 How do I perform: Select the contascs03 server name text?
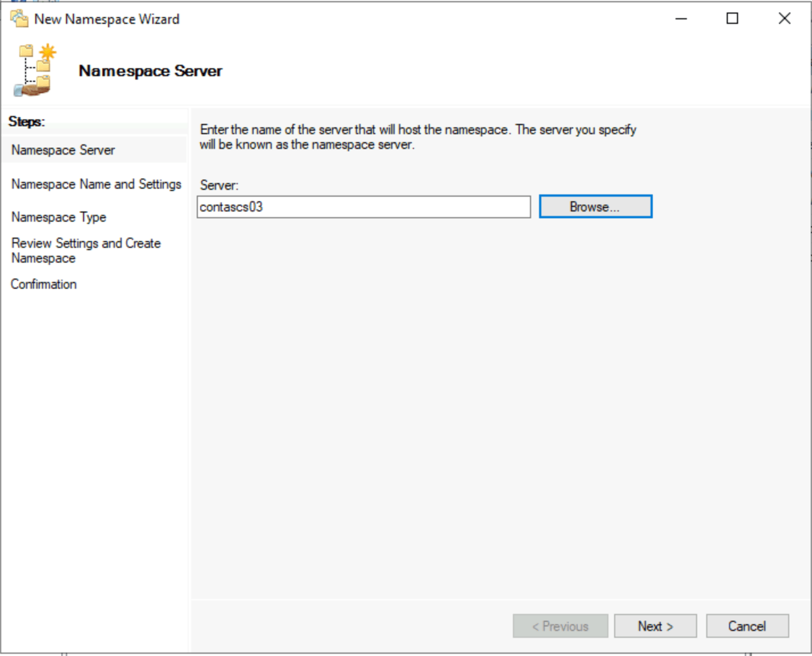231,206
